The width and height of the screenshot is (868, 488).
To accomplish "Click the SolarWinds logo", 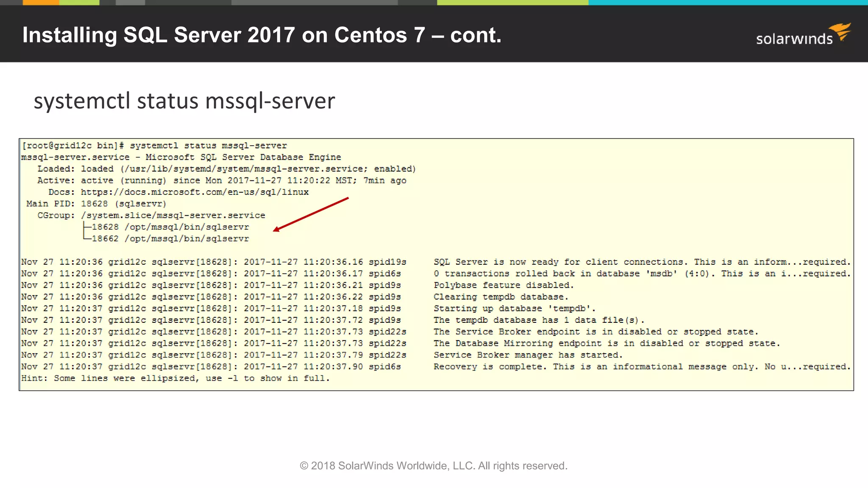I will [804, 35].
